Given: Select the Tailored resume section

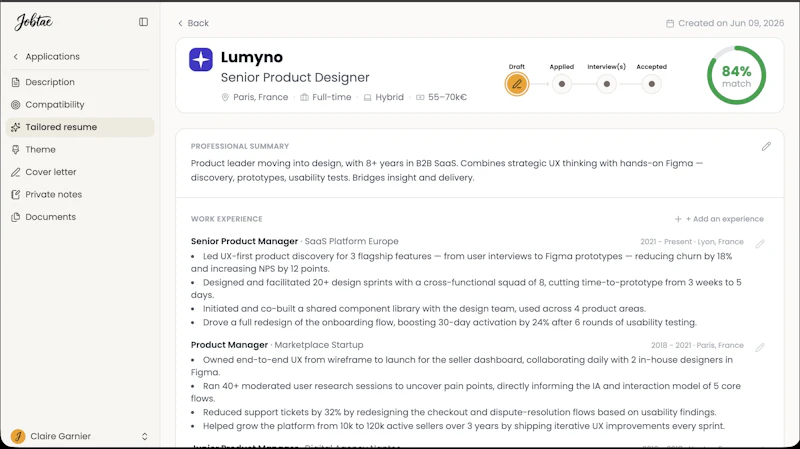Looking at the screenshot, I should click(x=80, y=127).
